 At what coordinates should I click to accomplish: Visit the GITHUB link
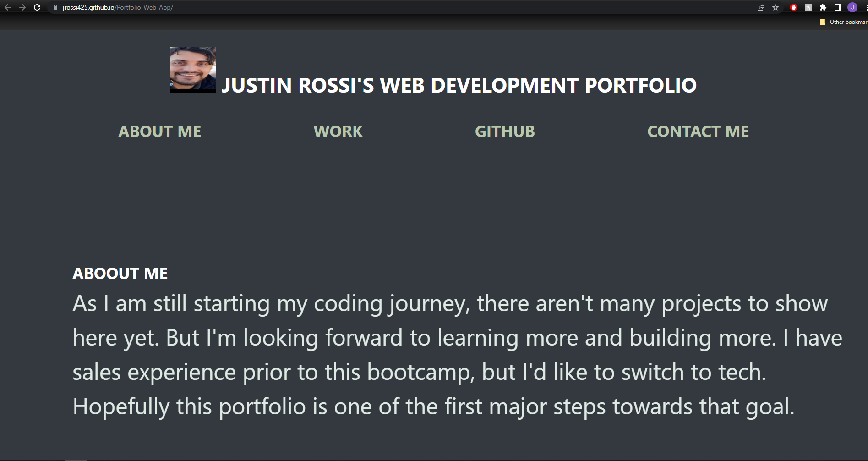[x=505, y=132]
